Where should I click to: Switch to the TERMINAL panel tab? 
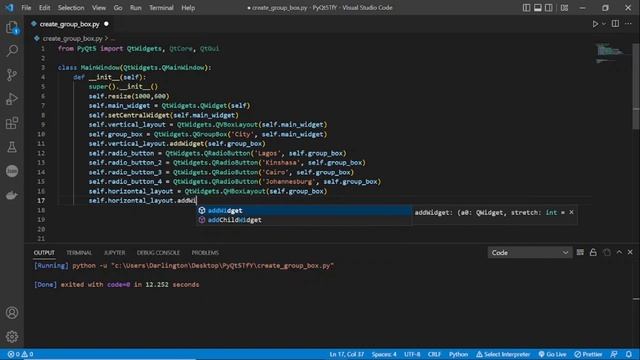79,253
